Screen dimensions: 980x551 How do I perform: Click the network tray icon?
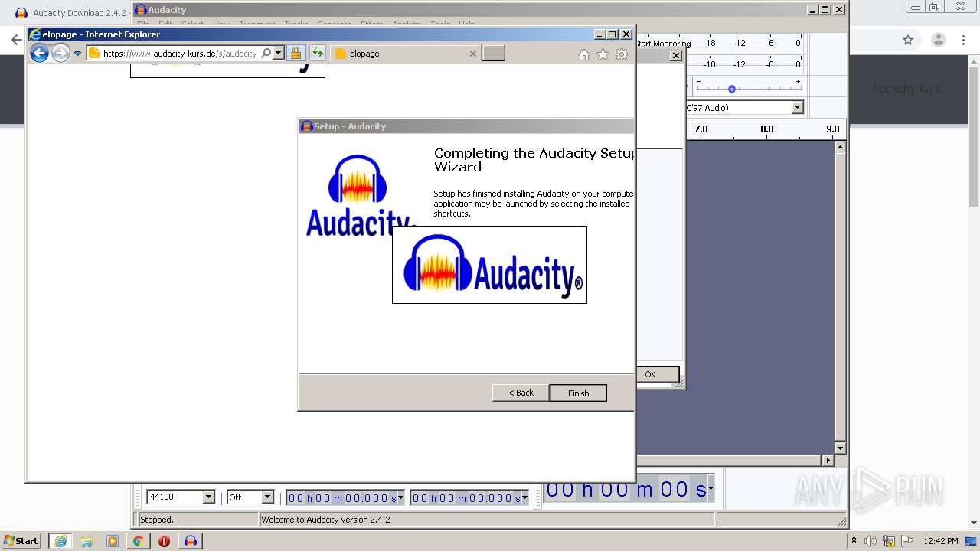point(889,541)
